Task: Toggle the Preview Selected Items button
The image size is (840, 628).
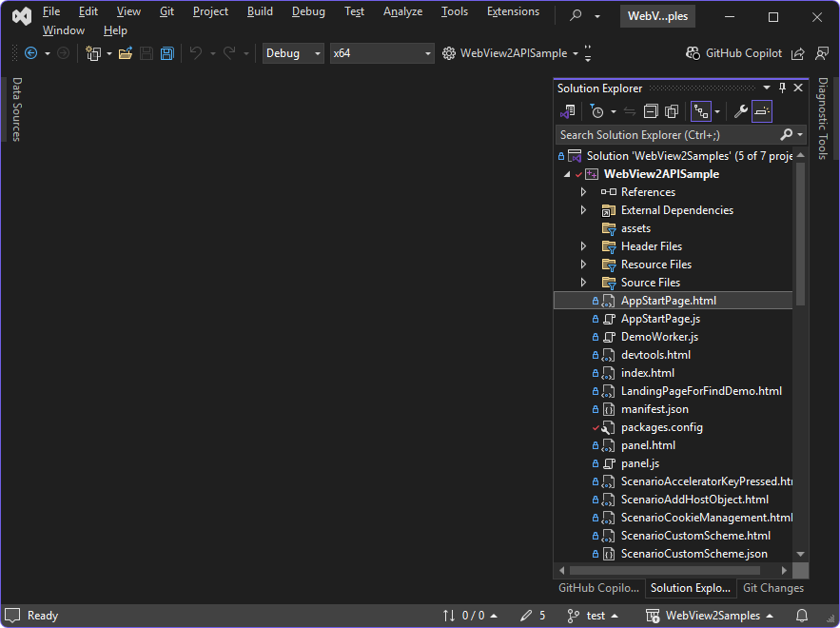Action: pos(764,111)
